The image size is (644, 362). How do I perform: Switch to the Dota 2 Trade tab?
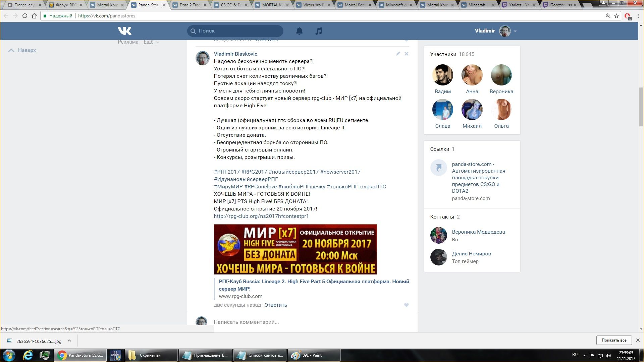click(x=190, y=5)
